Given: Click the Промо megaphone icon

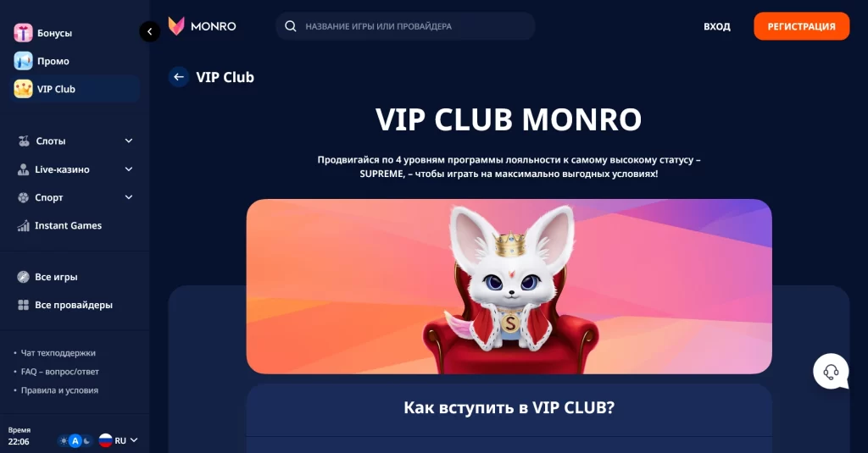Looking at the screenshot, I should click(x=23, y=61).
